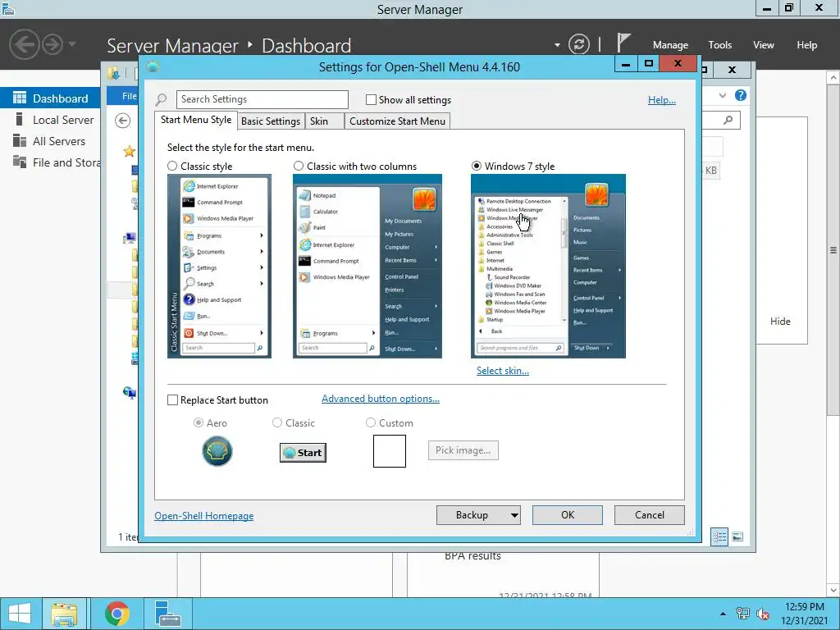The height and width of the screenshot is (630, 840).
Task: Expand the Explorer ribbon chevron
Action: pyautogui.click(x=723, y=95)
